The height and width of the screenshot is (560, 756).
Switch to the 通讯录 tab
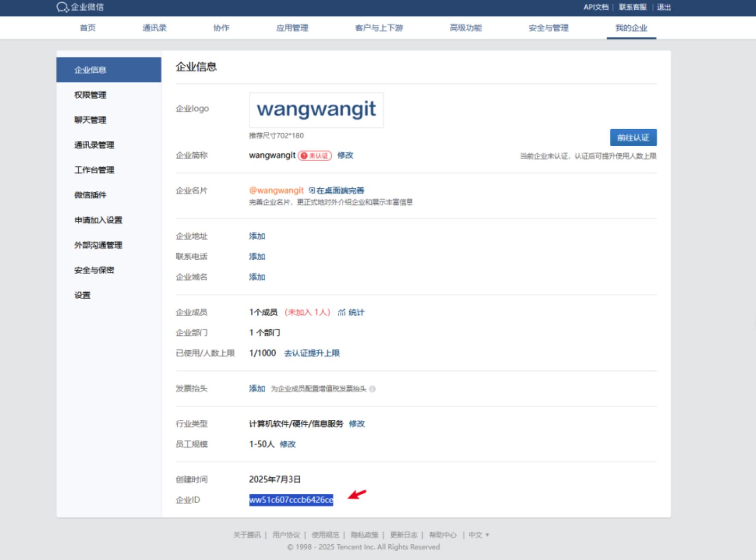point(154,28)
